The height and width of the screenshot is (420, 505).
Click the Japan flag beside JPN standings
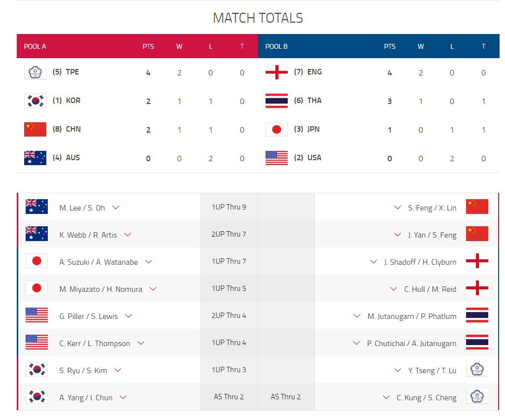[x=276, y=129]
